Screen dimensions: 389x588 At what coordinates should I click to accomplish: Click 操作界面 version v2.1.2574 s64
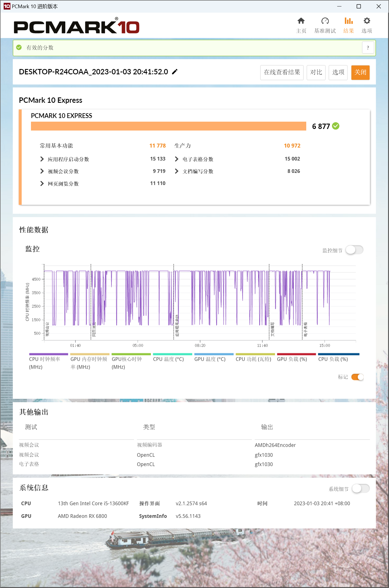click(x=191, y=503)
